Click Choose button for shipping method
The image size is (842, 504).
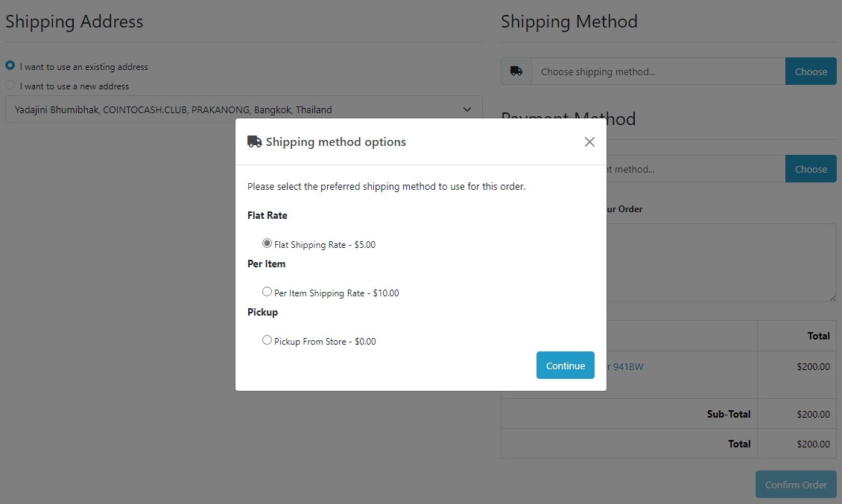811,71
